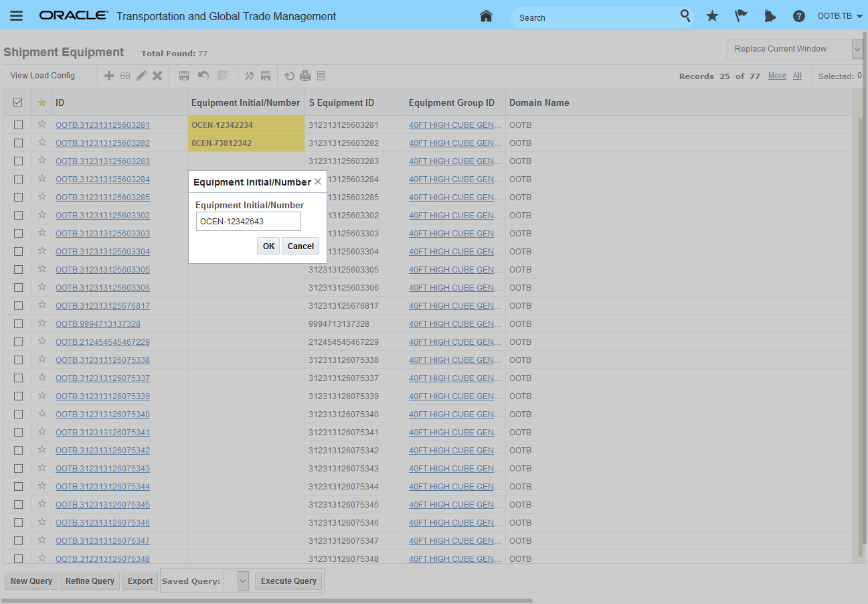868x604 pixels.
Task: Click the Undo arrow icon in toolbar
Action: click(203, 76)
